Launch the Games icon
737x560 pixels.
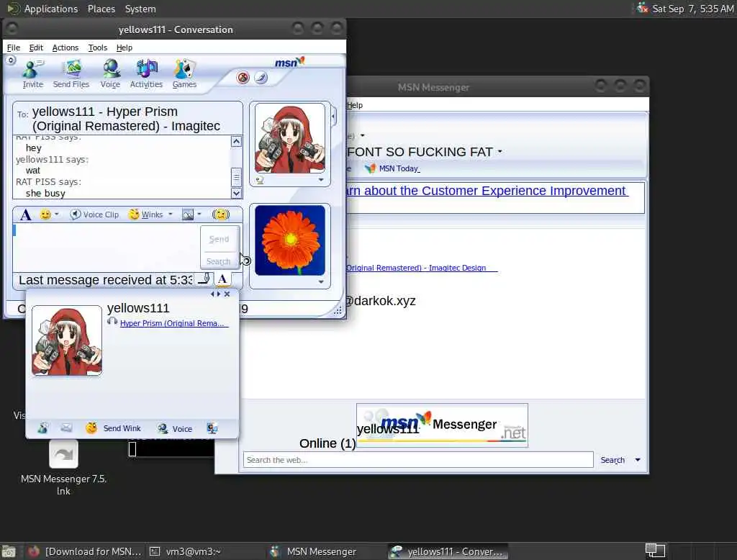(x=184, y=74)
